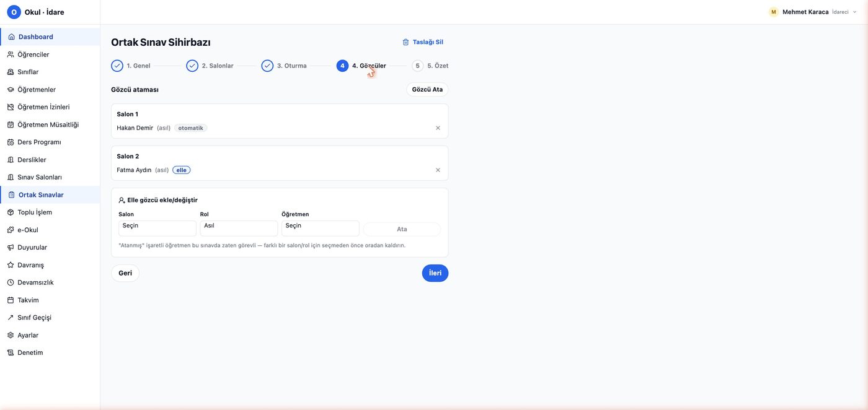Viewport: 868px width, 410px height.
Task: Remove Fatma Aydın from Salon 2
Action: [x=438, y=170]
